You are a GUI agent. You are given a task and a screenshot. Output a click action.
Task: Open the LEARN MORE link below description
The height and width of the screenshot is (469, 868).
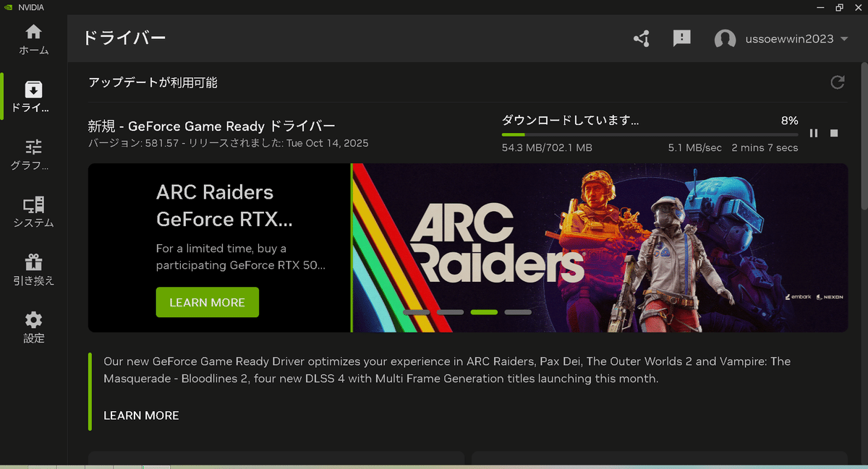tap(141, 416)
